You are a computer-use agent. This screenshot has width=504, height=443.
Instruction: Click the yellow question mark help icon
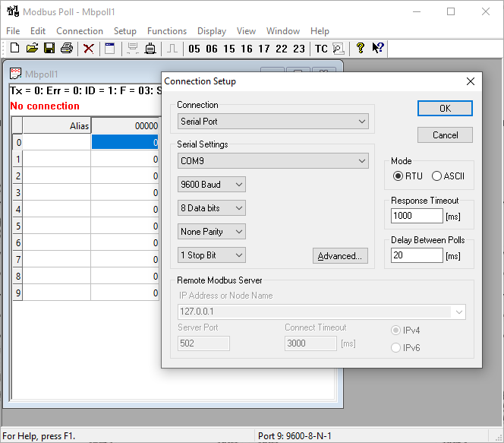pos(360,49)
